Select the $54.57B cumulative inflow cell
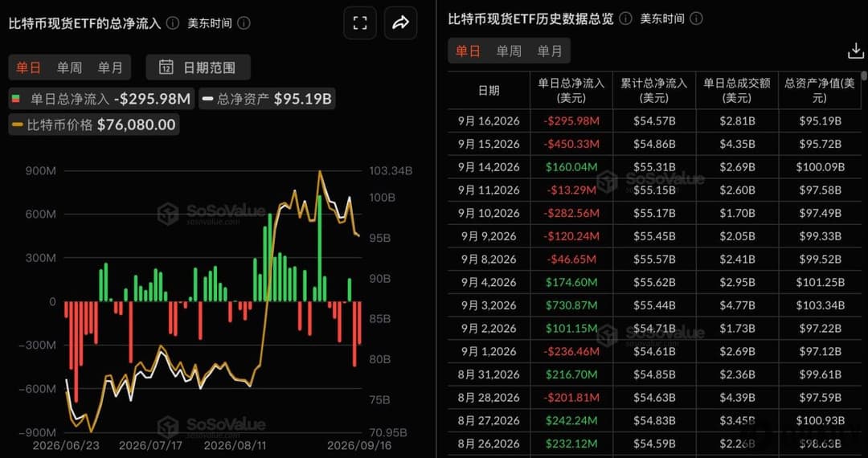The width and height of the screenshot is (868, 458). [x=654, y=121]
